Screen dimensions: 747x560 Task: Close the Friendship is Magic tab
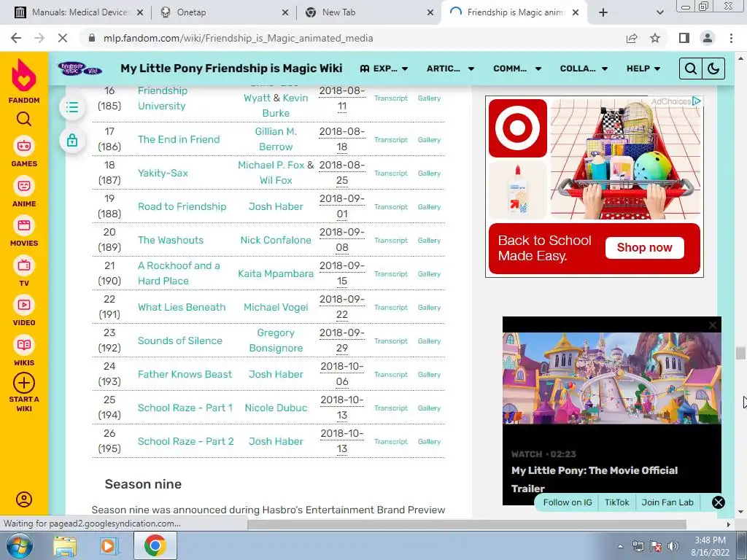coord(576,12)
